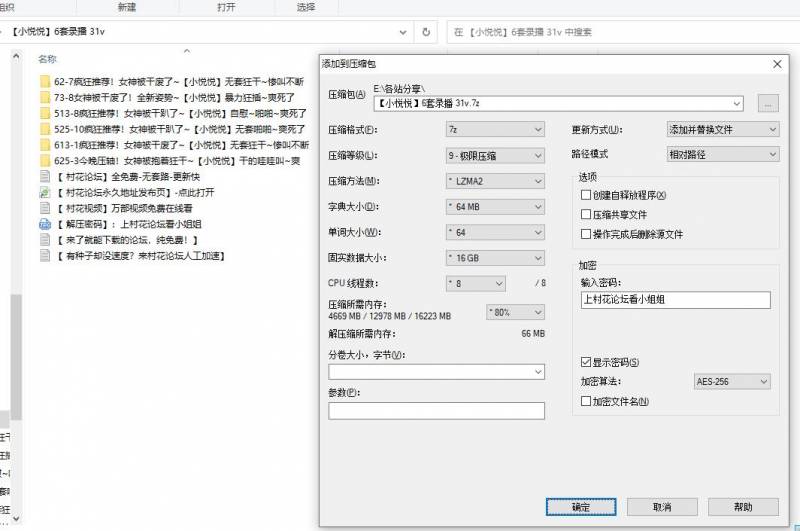Select the folder icon of the "513-8" item
Viewport: 800px width, 531px height.
(45, 114)
